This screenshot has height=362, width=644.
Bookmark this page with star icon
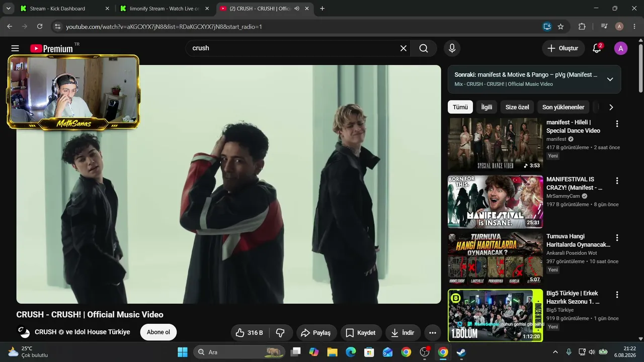click(x=560, y=27)
